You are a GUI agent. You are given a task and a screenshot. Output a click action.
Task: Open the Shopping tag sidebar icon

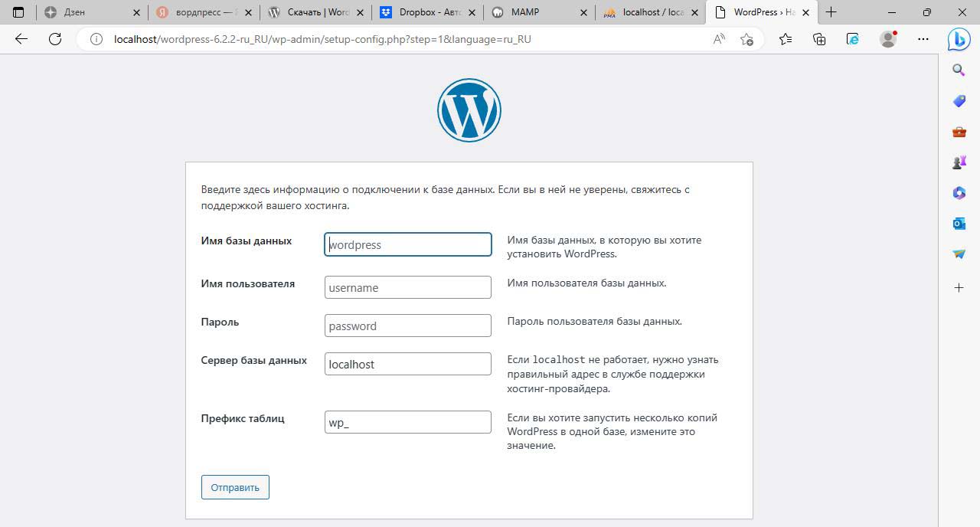959,101
